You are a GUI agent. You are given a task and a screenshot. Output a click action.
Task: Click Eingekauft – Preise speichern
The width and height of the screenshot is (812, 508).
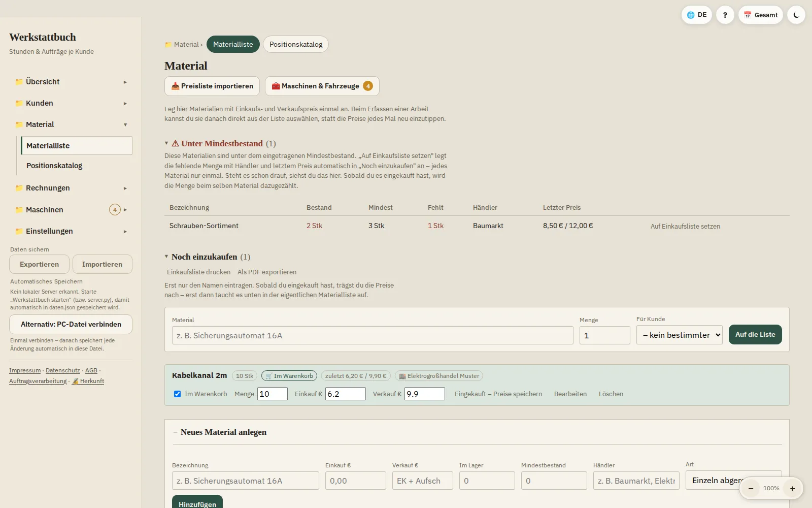point(498,394)
